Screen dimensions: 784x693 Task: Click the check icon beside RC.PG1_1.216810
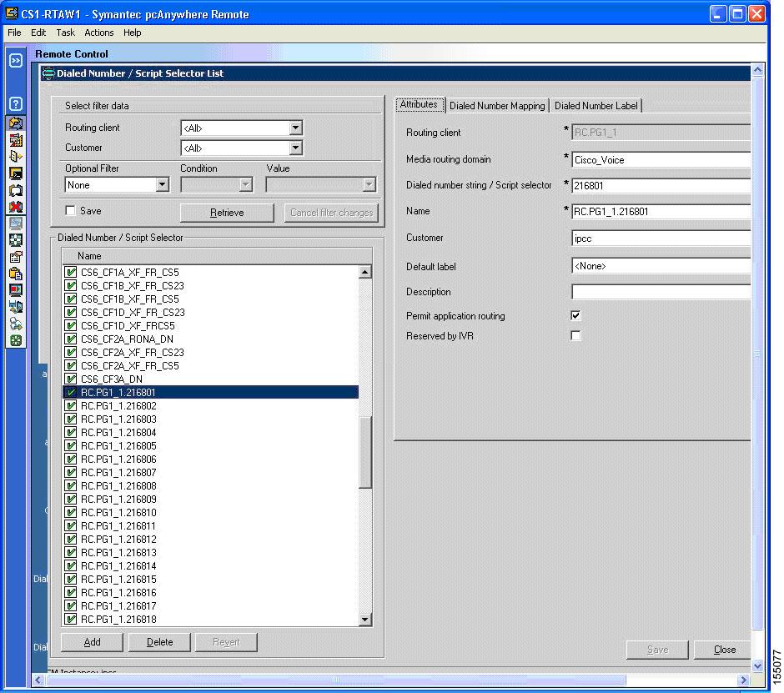coord(71,513)
